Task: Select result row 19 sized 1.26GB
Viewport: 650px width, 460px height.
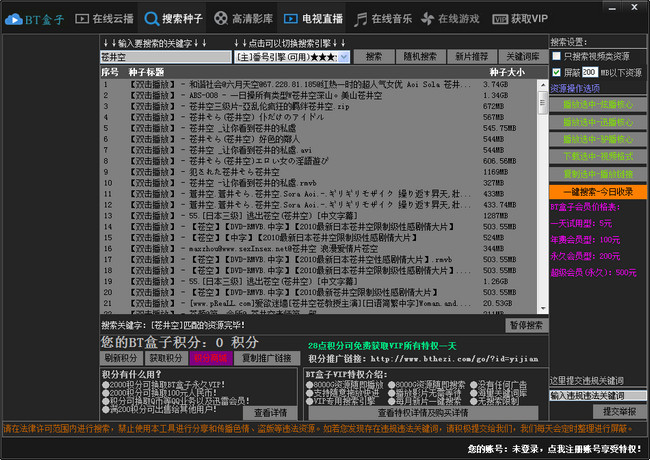Action: click(318, 281)
